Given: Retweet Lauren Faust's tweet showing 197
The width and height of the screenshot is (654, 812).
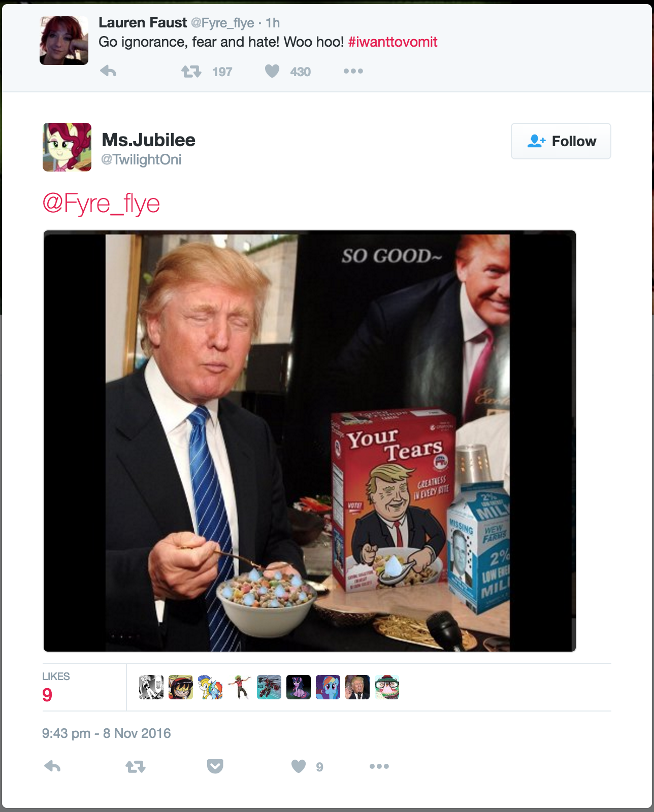Looking at the screenshot, I should (x=191, y=72).
